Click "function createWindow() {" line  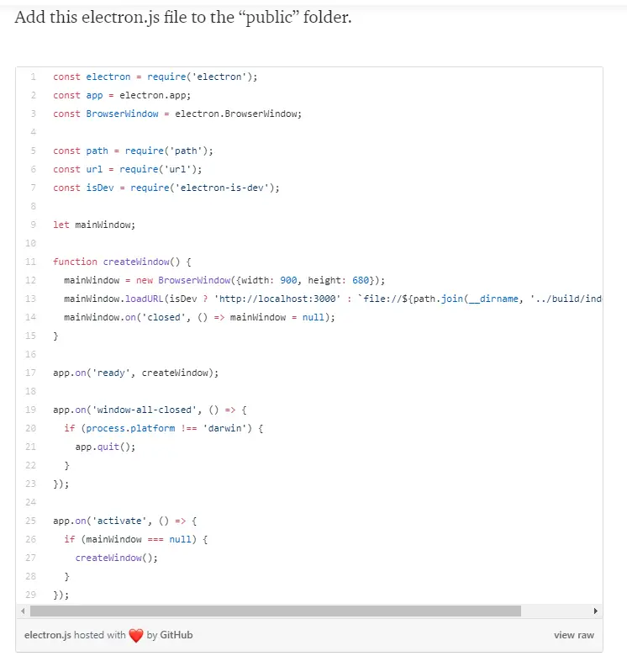point(122,262)
